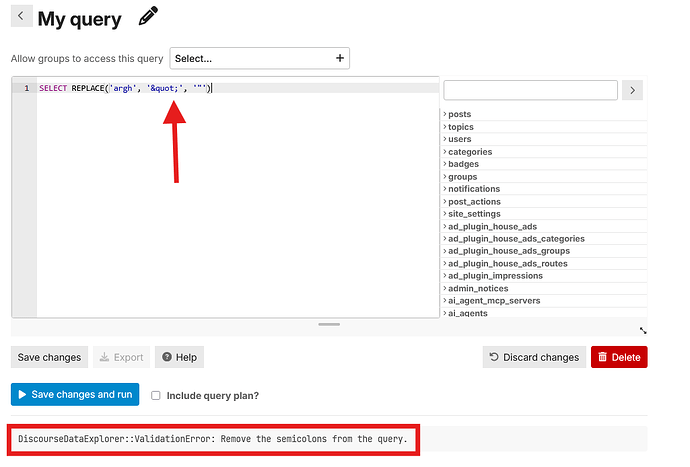Click the pencil icon to edit query name
The width and height of the screenshot is (690, 467).
pos(148,16)
